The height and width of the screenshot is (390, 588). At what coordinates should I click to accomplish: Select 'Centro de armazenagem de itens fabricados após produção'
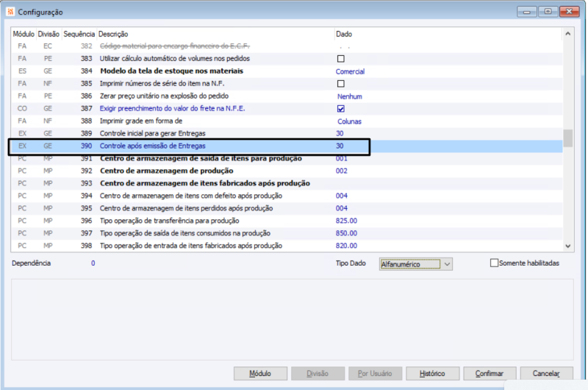pyautogui.click(x=287, y=183)
